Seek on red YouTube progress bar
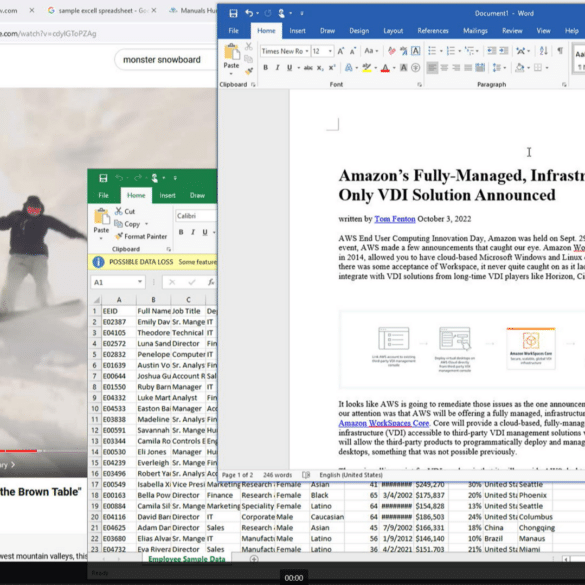This screenshot has width=585, height=585. pyautogui.click(x=19, y=451)
